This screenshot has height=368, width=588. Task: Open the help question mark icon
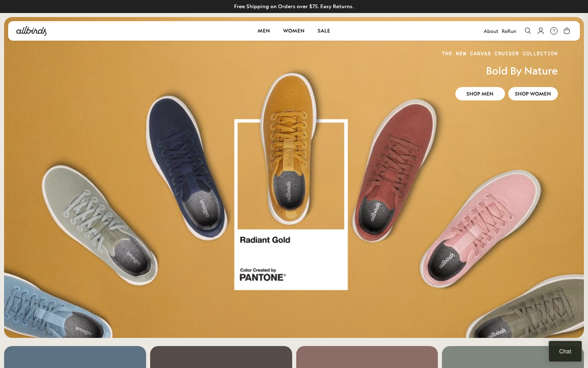click(554, 31)
